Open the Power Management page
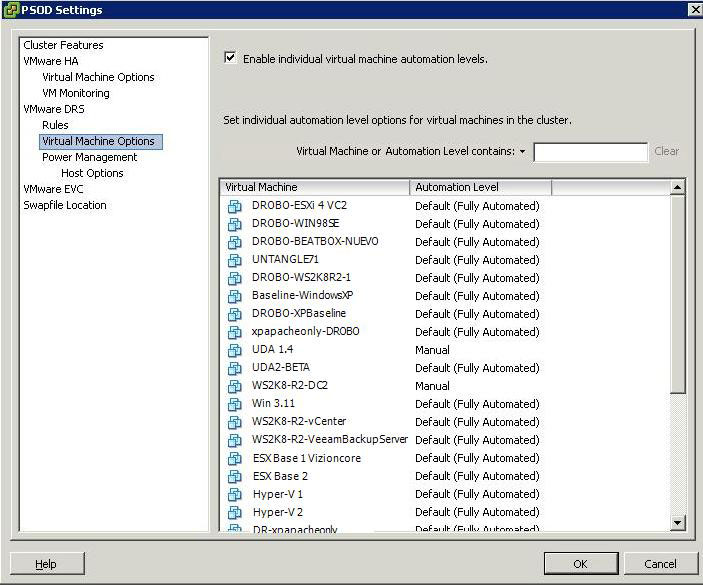This screenshot has height=585, width=703. 90,157
